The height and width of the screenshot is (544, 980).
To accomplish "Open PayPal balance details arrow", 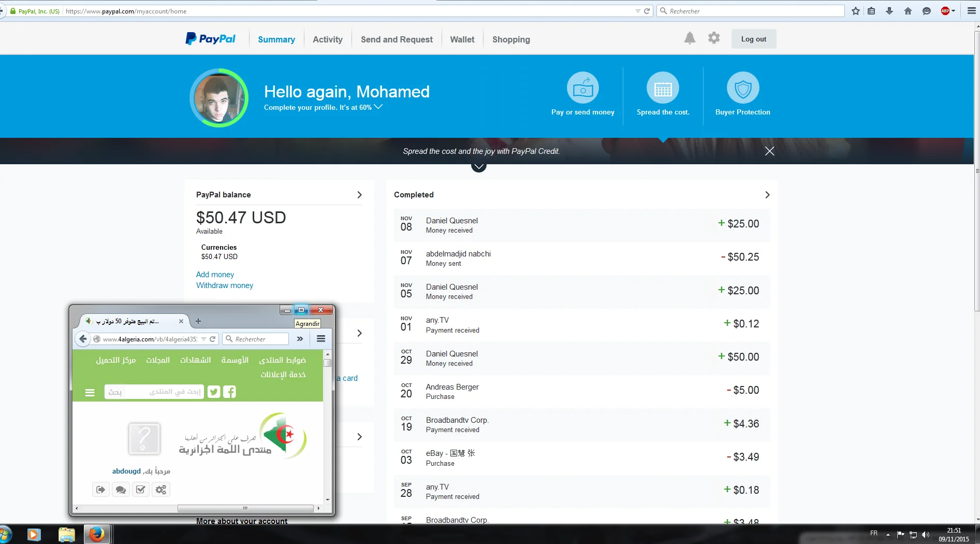I will point(359,195).
